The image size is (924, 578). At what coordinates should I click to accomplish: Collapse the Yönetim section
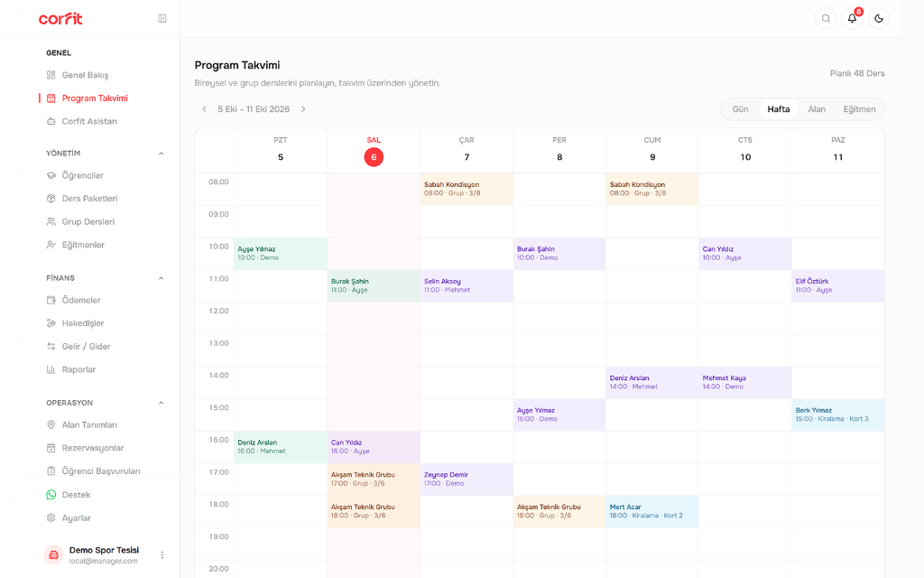tap(161, 154)
